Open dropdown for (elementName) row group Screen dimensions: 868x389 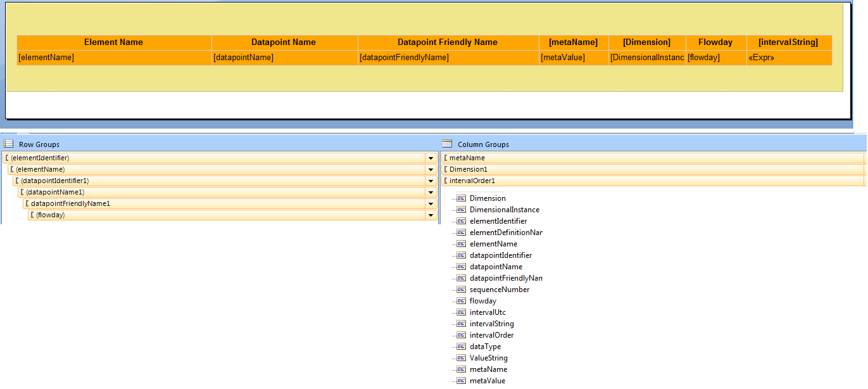(431, 169)
